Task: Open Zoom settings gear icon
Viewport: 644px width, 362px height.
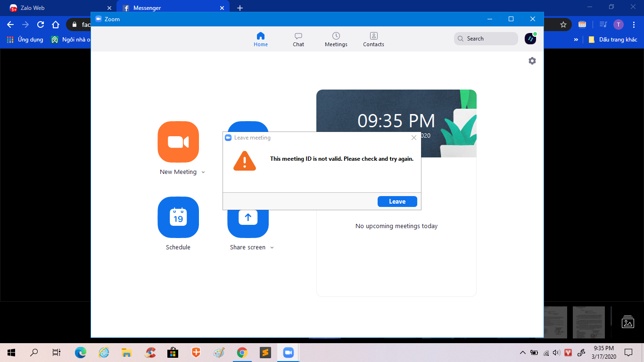Action: (x=532, y=61)
